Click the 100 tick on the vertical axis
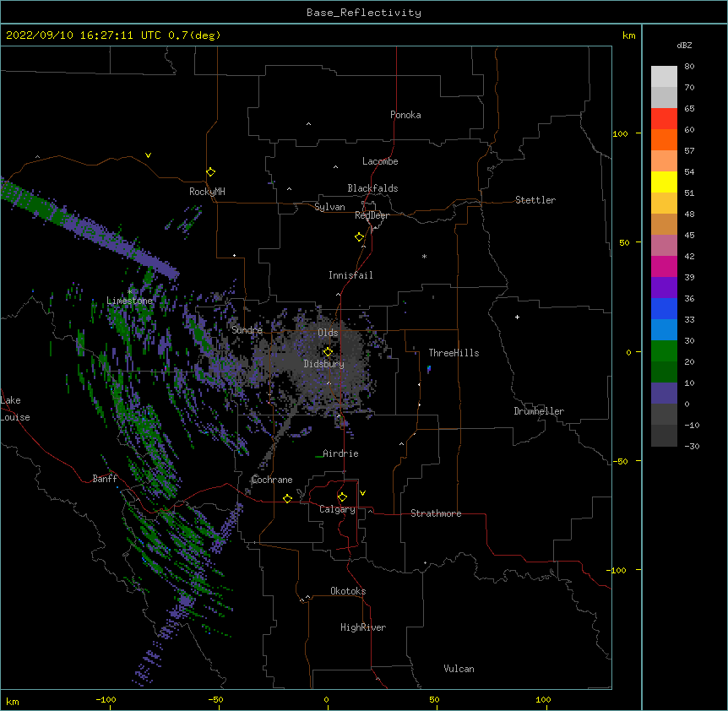 tap(620, 133)
